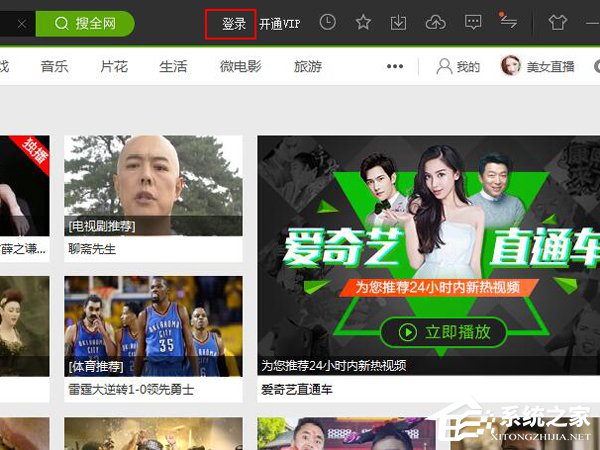
Task: Click 立即播放 on the banner
Action: click(443, 332)
